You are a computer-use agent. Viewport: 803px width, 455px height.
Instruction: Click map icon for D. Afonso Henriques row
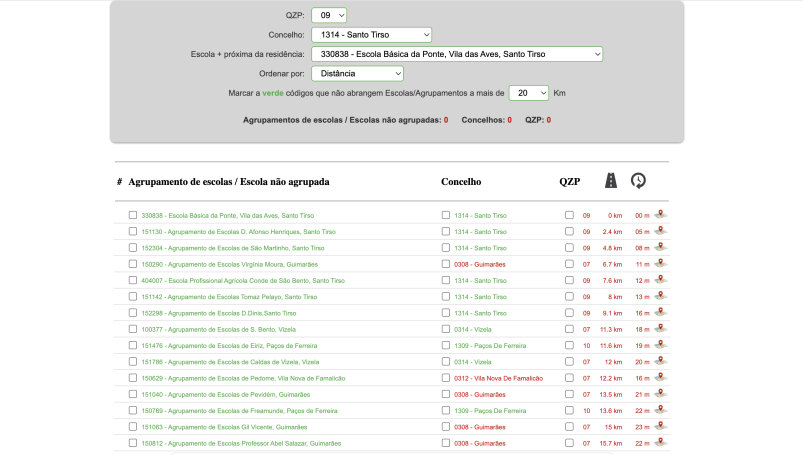pyautogui.click(x=660, y=231)
